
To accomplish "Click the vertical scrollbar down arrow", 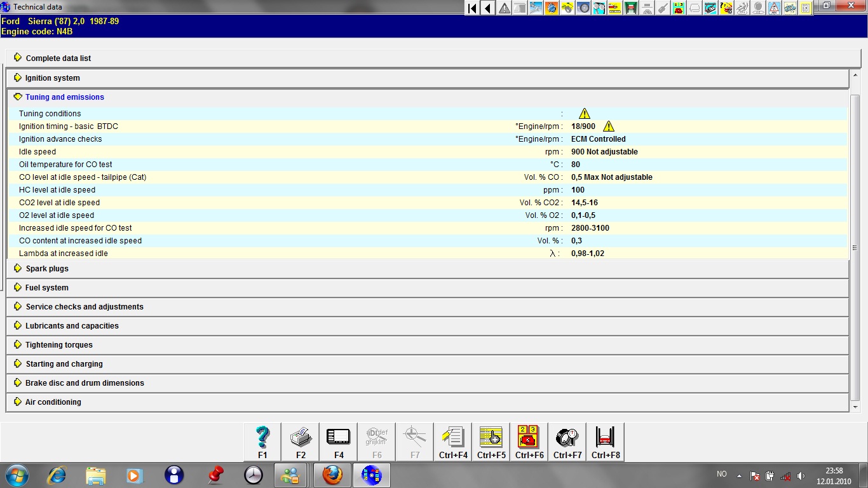I will coord(855,407).
